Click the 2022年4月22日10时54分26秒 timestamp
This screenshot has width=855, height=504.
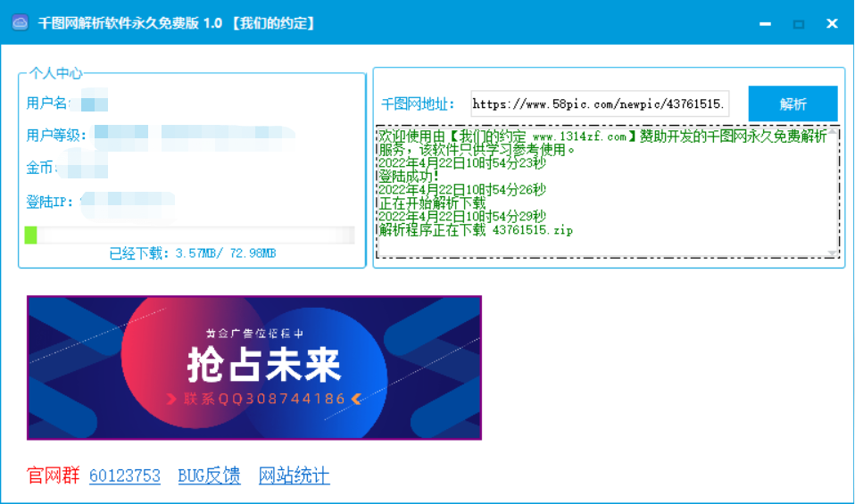coord(462,190)
